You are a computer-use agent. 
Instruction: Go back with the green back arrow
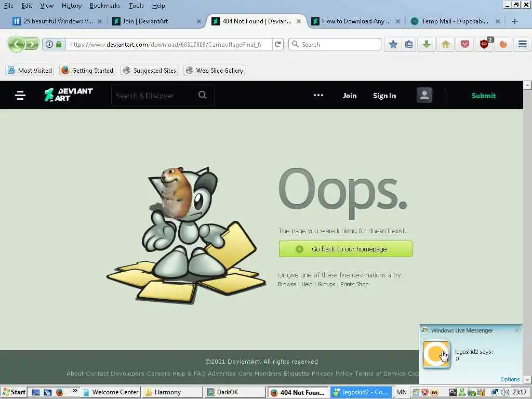click(x=16, y=44)
